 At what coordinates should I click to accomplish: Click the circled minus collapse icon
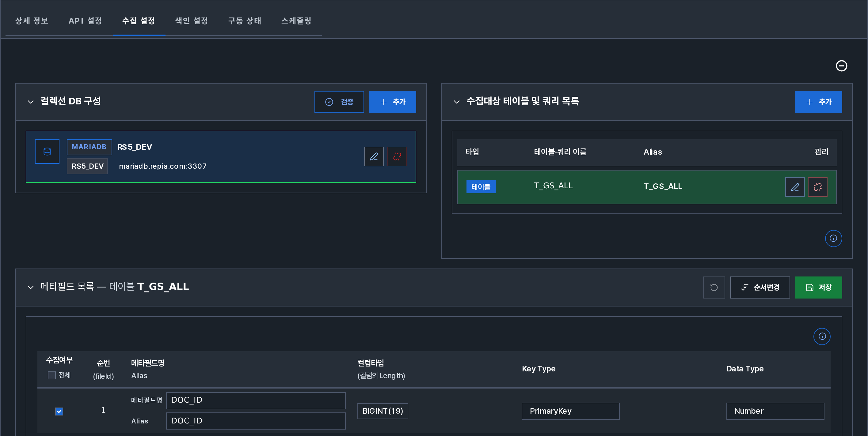click(x=841, y=66)
